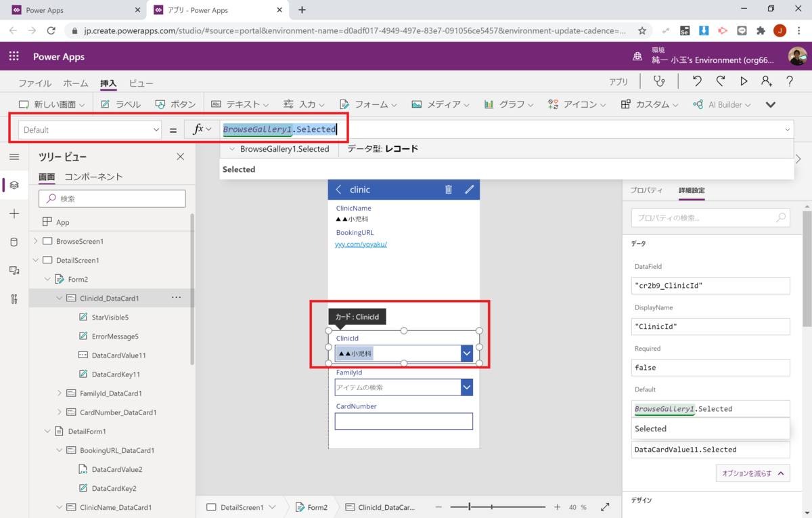Expand the FamilyId_DataCard1 node

pos(60,393)
